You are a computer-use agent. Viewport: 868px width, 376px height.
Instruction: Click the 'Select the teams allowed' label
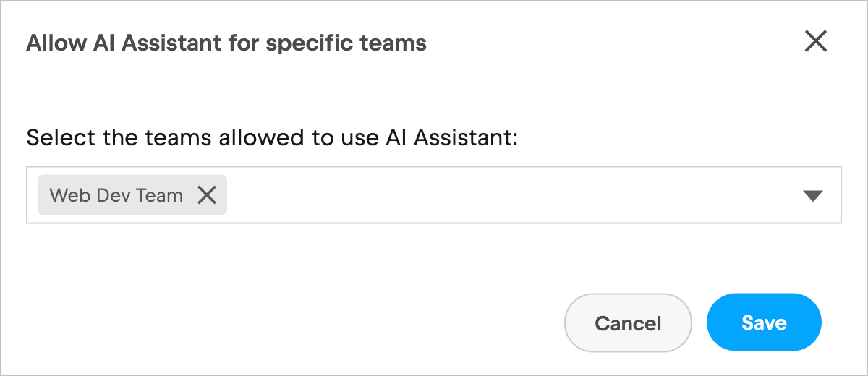[273, 137]
